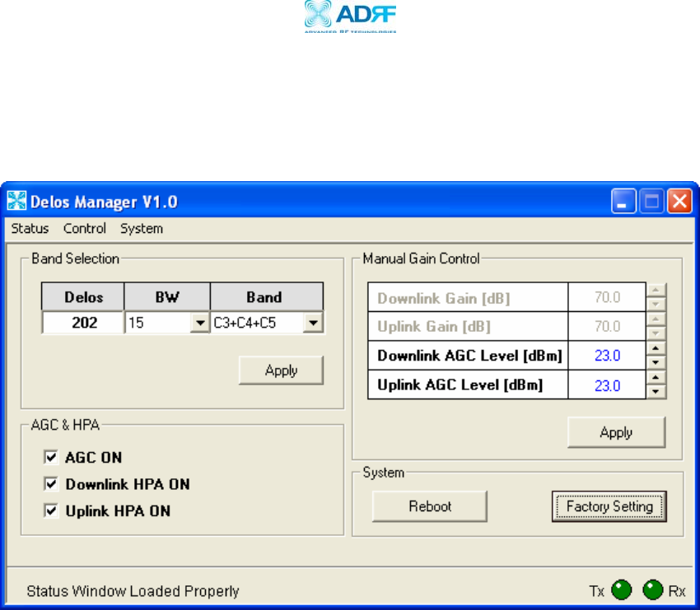This screenshot has width=700, height=610.
Task: Click the Reboot button
Action: (x=430, y=506)
